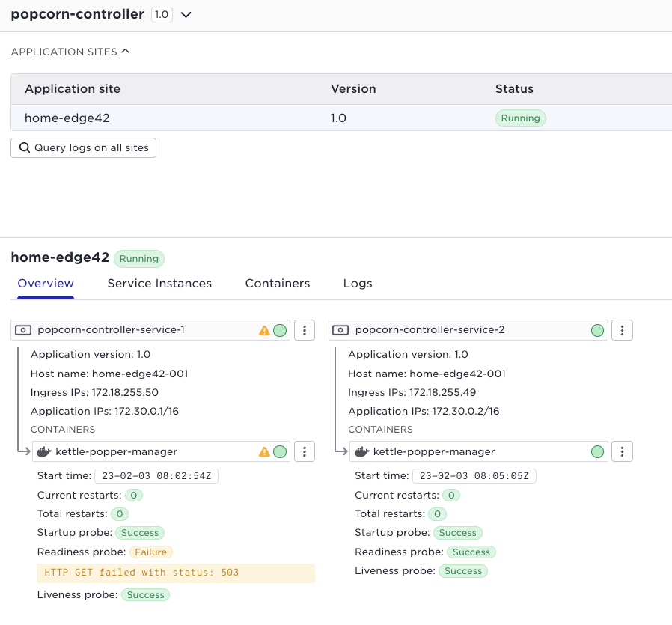Open options menu for service-2 kettle-popper-manager container
This screenshot has height=625, width=672.
622,451
